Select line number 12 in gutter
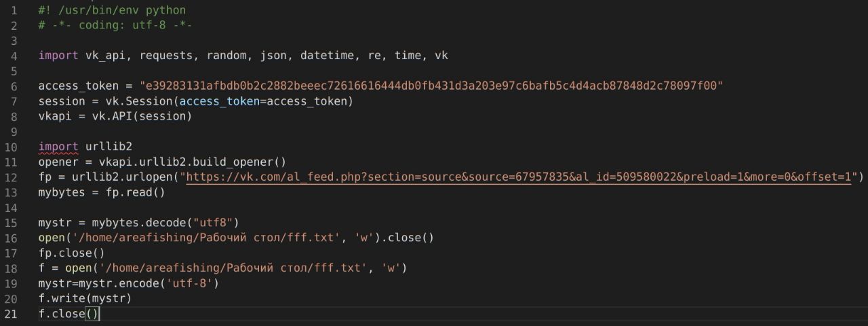 [x=10, y=177]
